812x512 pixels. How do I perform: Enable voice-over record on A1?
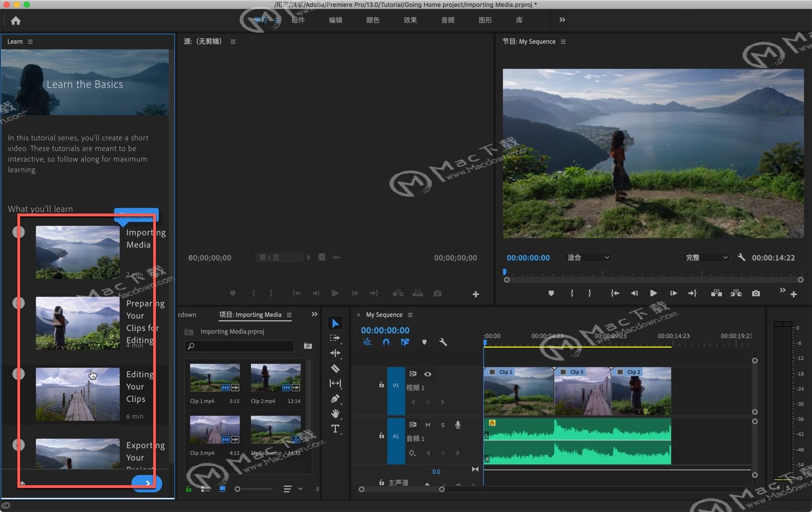(x=458, y=425)
